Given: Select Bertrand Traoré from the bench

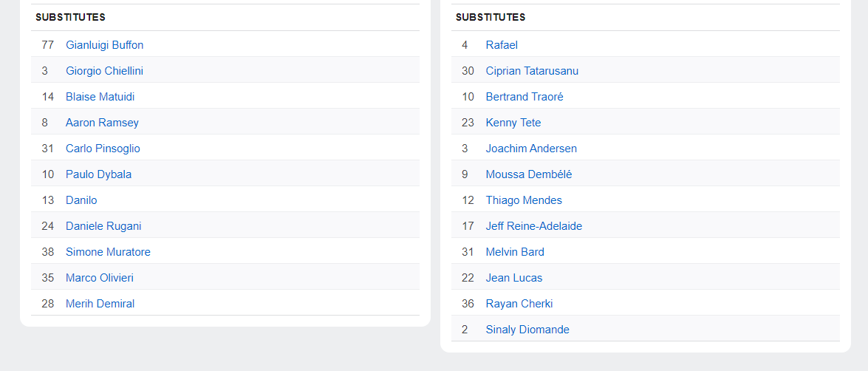Looking at the screenshot, I should [x=524, y=97].
